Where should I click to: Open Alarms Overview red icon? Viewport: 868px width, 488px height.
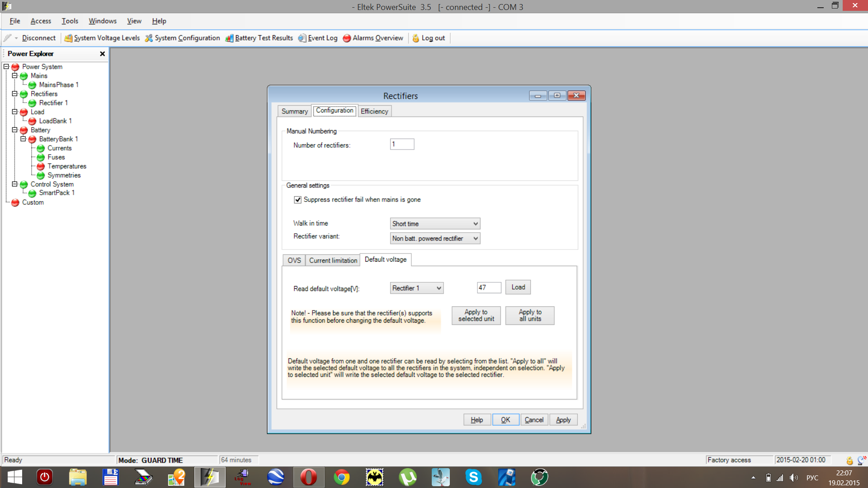(347, 38)
